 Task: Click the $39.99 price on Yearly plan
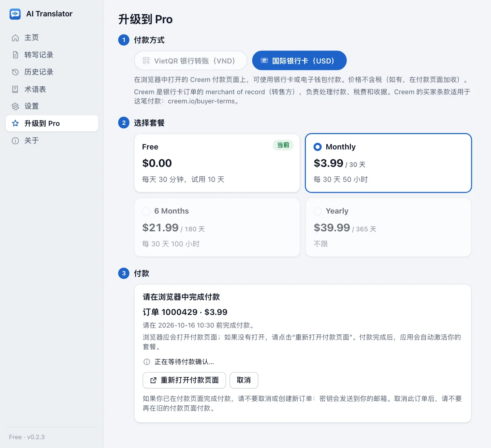(x=332, y=228)
